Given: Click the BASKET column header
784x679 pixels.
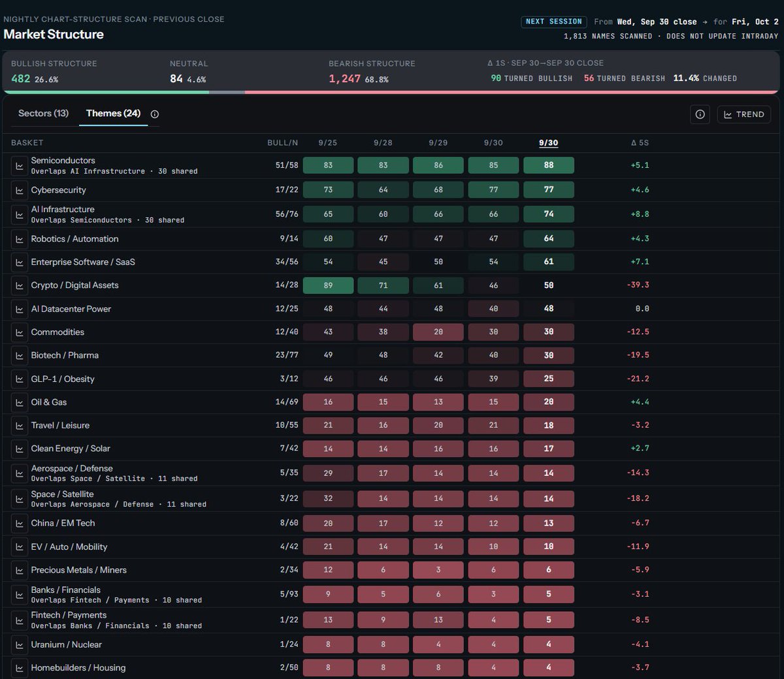Looking at the screenshot, I should (27, 142).
